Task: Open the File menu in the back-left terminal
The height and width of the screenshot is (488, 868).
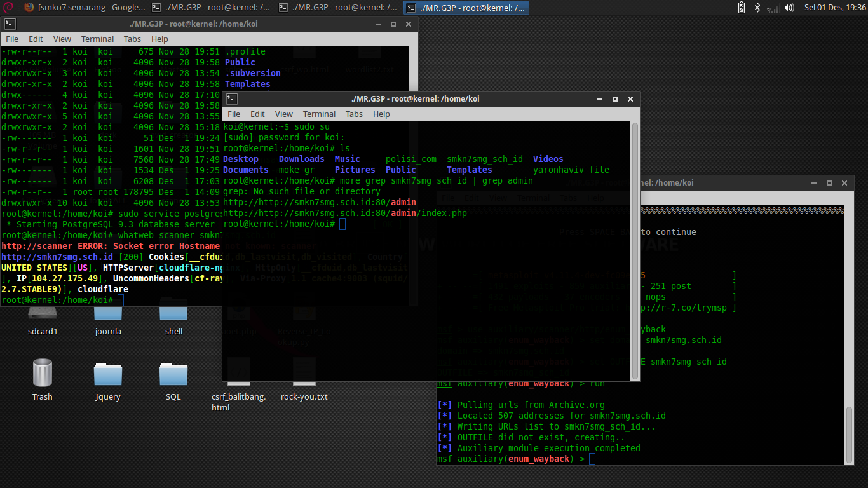Action: (12, 39)
